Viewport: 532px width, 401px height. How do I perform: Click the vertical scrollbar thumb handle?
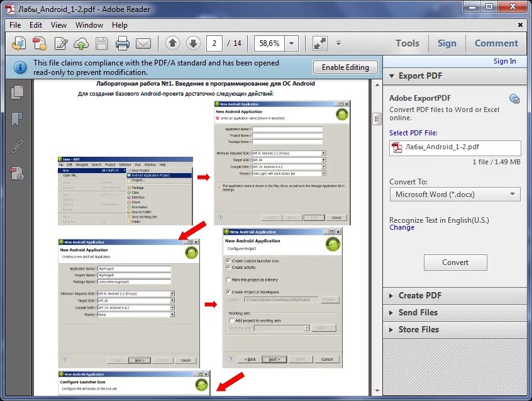click(x=377, y=119)
